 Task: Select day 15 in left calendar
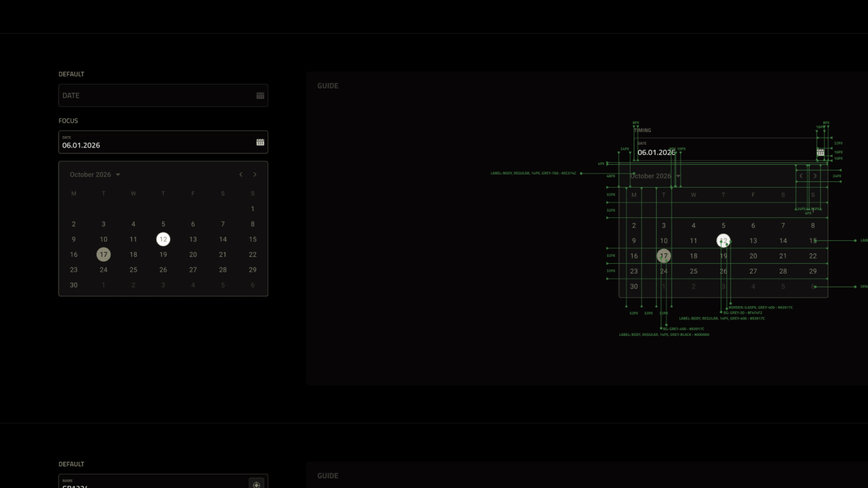pos(253,239)
